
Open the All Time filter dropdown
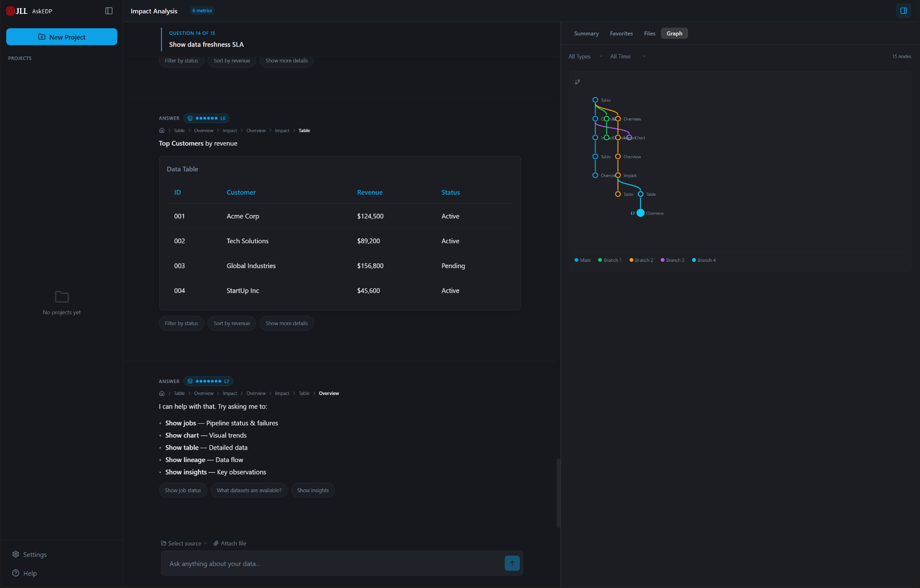pos(628,57)
